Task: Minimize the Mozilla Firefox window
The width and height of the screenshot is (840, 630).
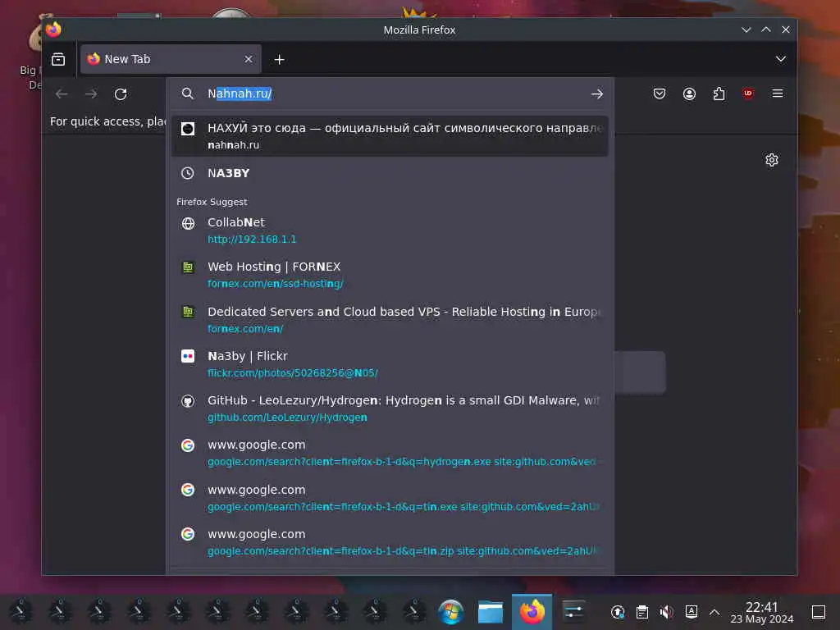Action: [746, 30]
